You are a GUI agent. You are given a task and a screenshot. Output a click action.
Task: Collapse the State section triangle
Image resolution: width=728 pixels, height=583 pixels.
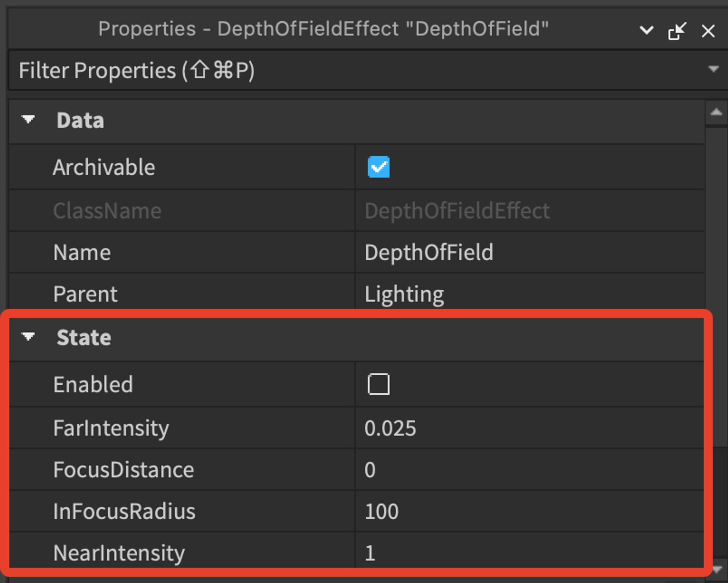(29, 337)
